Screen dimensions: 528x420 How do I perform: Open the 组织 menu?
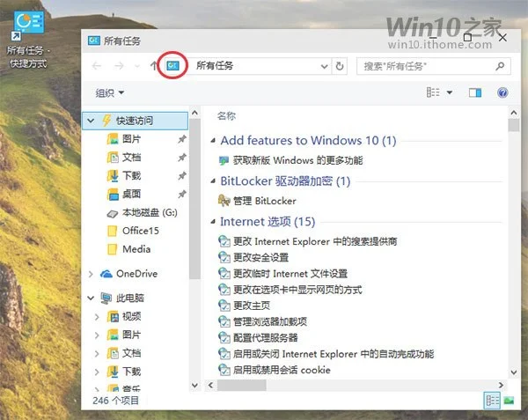click(110, 92)
